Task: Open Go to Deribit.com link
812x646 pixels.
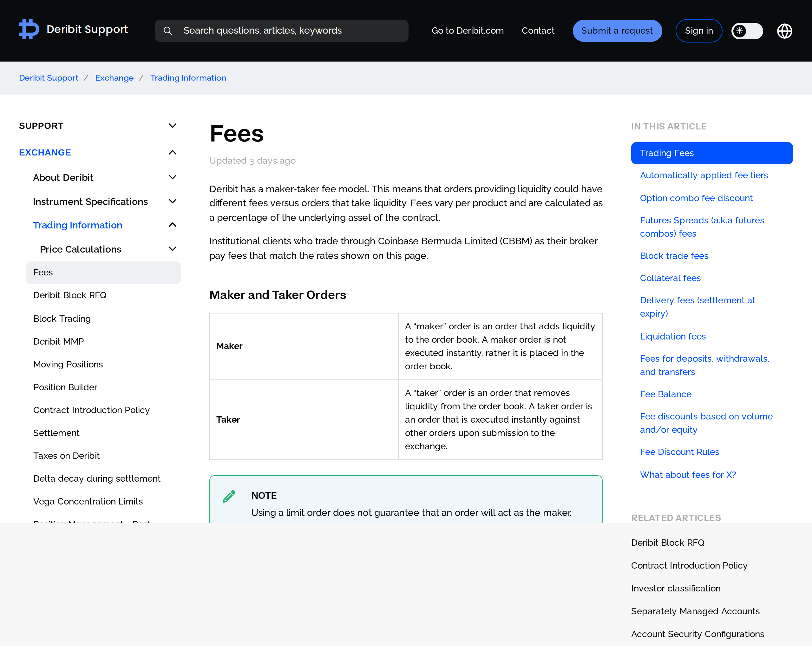Action: coord(468,31)
